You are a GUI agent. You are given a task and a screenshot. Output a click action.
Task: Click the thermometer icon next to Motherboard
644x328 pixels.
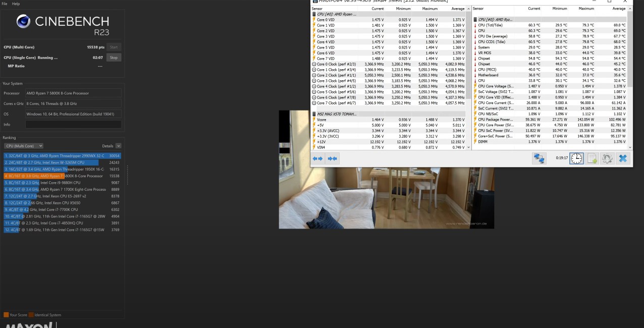click(x=475, y=75)
